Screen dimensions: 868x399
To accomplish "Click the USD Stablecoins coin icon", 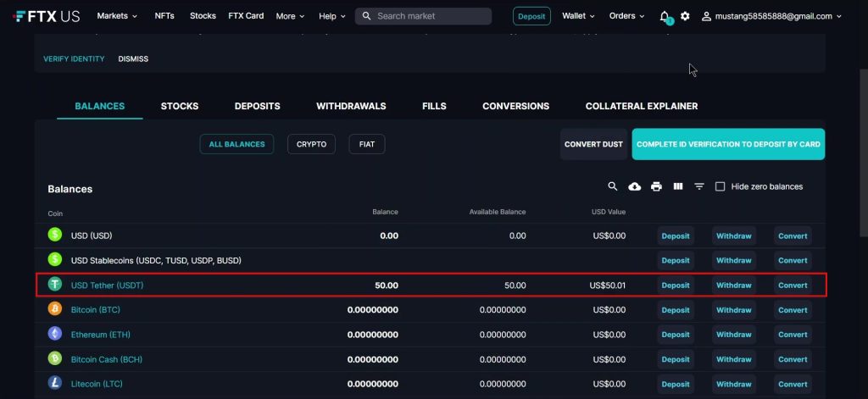I will pyautogui.click(x=55, y=259).
